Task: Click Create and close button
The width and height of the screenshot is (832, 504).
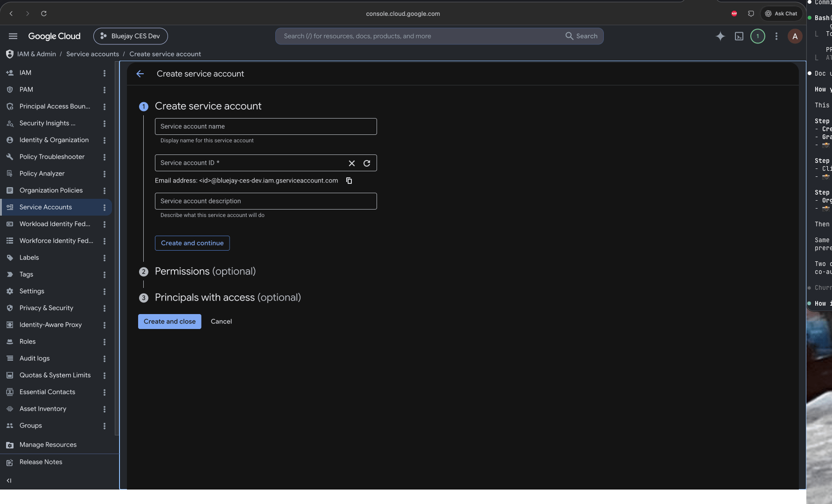Action: click(169, 322)
